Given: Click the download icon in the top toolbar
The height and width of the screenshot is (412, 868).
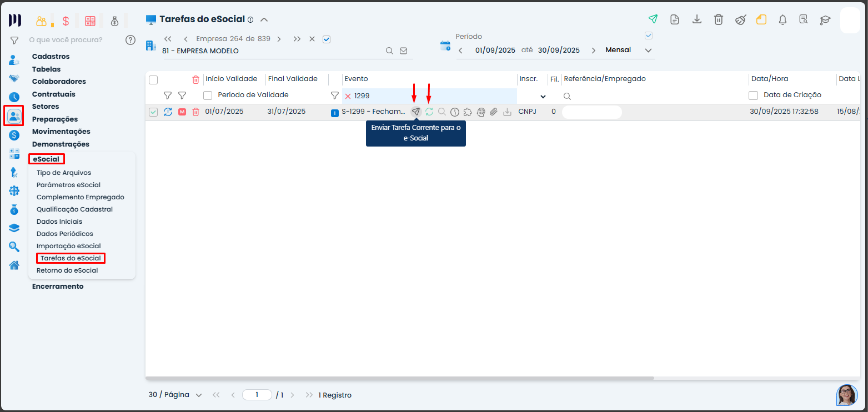Looking at the screenshot, I should click(697, 19).
